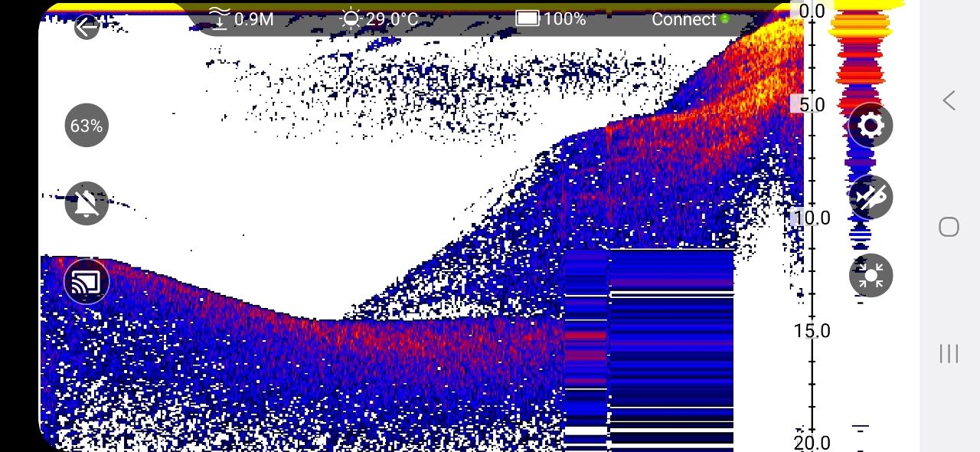This screenshot has width=980, height=452.
Task: Unmute the alarm bell
Action: point(87,204)
